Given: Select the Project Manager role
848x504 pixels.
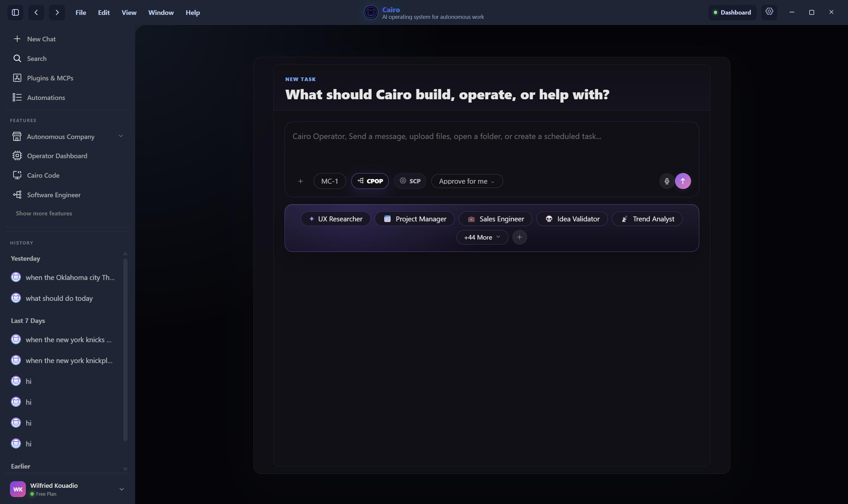Looking at the screenshot, I should [415, 219].
